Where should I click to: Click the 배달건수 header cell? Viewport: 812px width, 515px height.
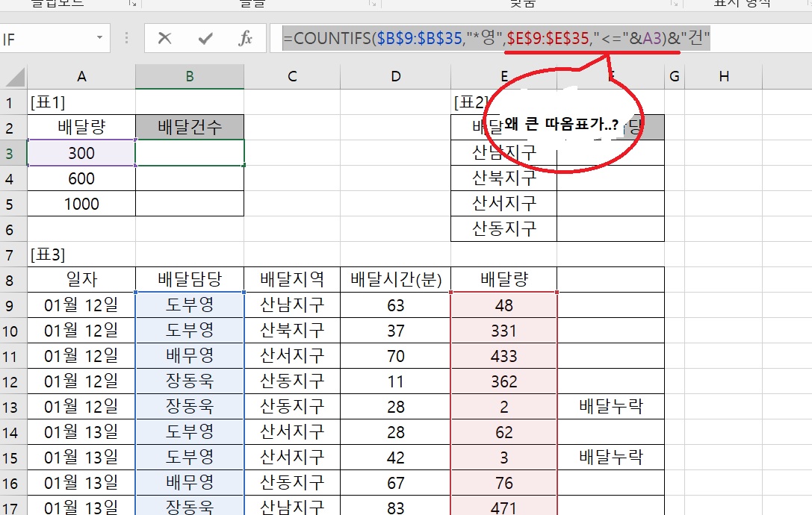pos(190,128)
